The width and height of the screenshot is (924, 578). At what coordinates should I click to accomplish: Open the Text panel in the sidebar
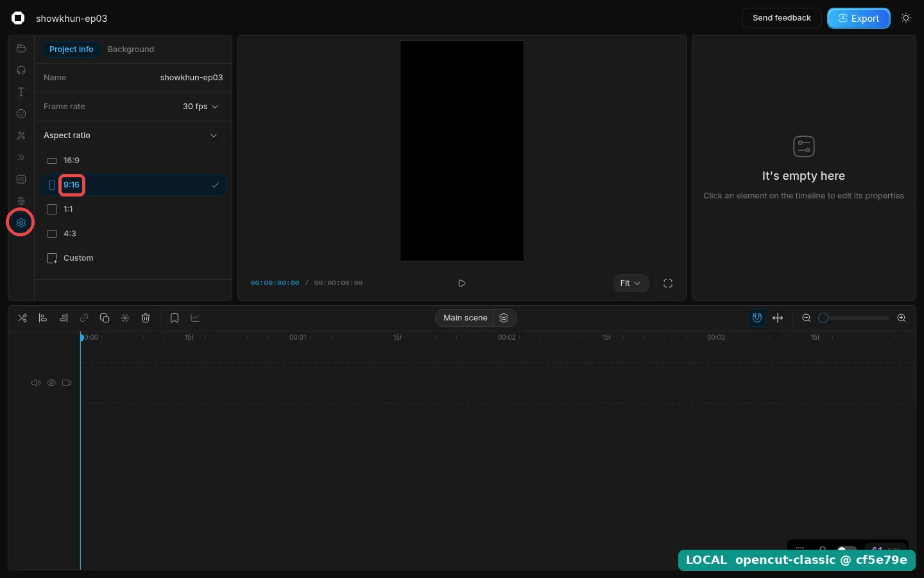(x=21, y=92)
